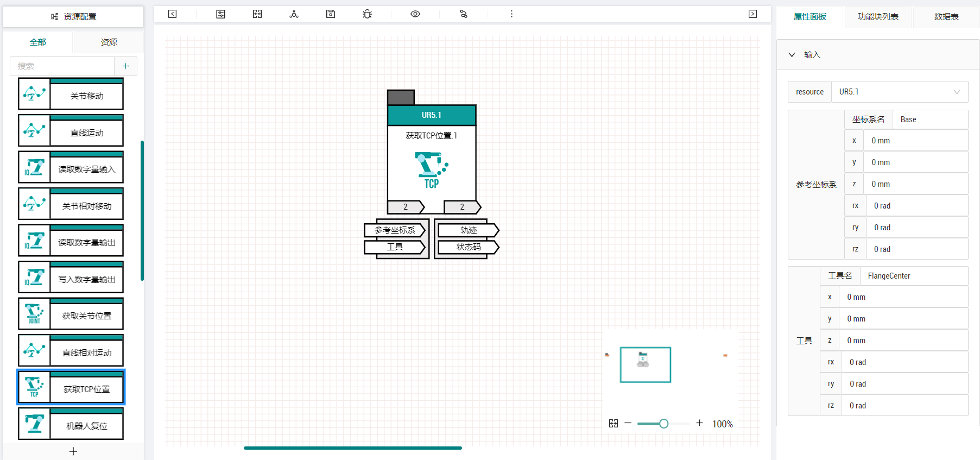Select the 获取关节位置 JOINT icon
Viewport: 980px width, 460px height.
click(34, 314)
